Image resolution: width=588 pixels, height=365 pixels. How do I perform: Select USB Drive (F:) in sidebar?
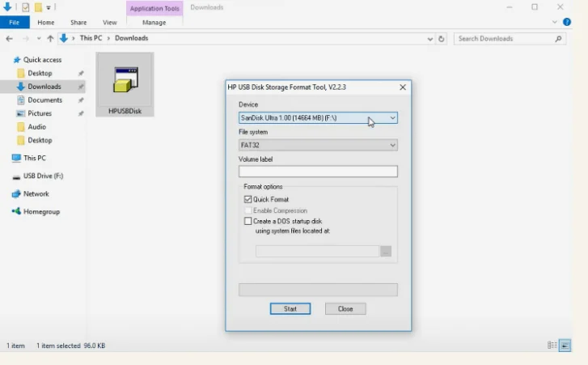pos(43,176)
